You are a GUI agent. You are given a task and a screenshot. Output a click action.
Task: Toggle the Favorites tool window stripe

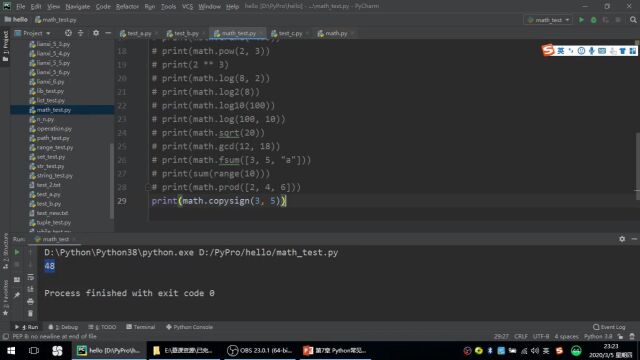tap(5, 297)
